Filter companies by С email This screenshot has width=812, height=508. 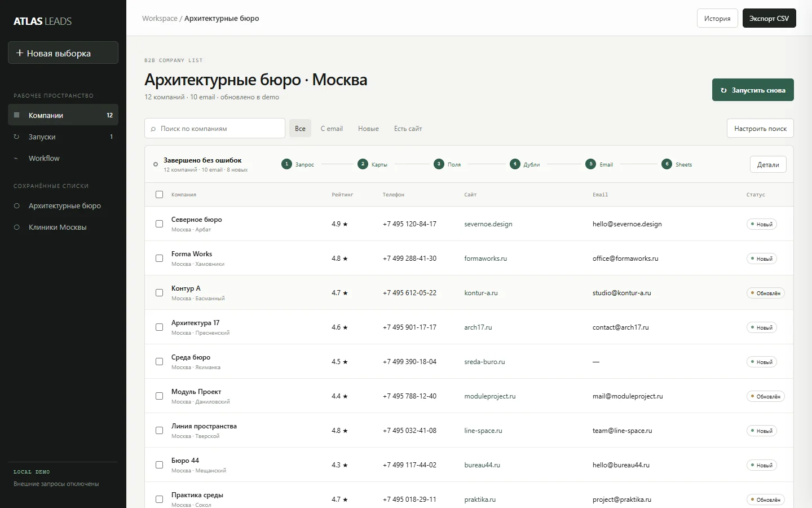pyautogui.click(x=332, y=129)
